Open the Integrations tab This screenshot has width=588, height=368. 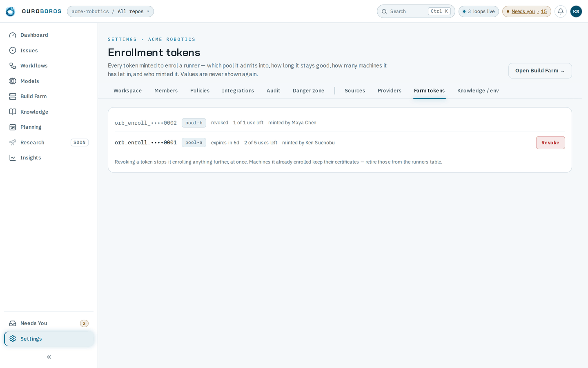(238, 91)
